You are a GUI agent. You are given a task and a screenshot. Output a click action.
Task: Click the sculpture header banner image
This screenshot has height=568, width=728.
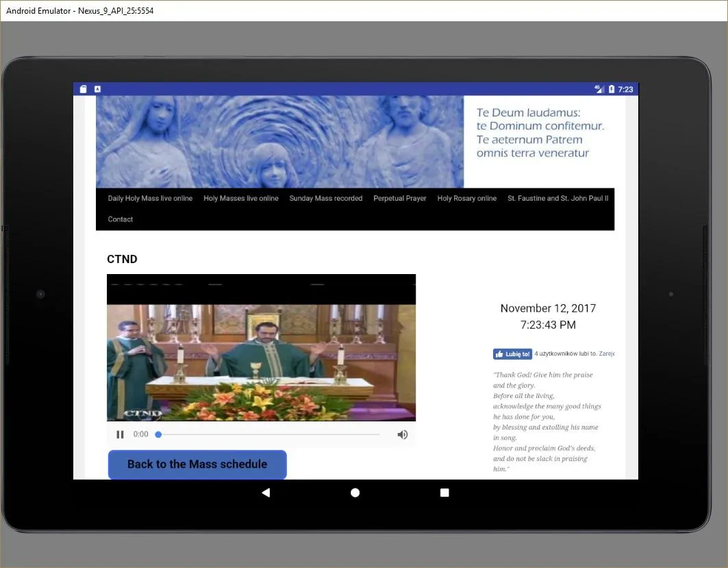[x=279, y=142]
